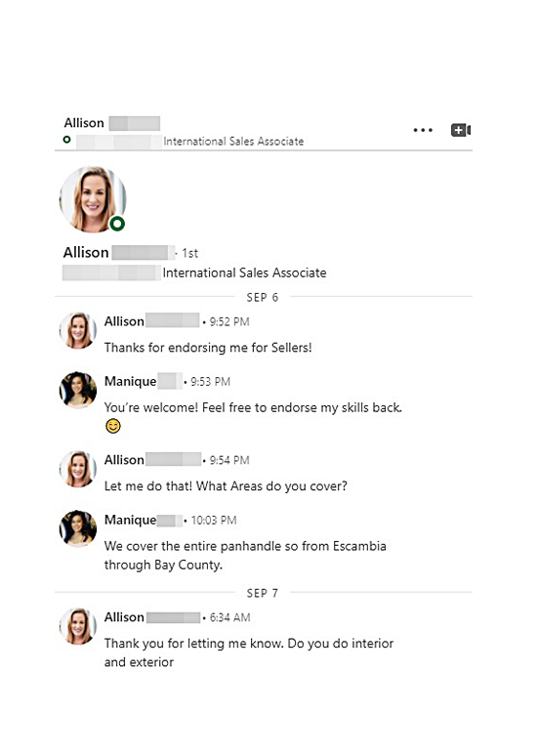Open the three-dot more options menu
The image size is (538, 756).
point(423,130)
